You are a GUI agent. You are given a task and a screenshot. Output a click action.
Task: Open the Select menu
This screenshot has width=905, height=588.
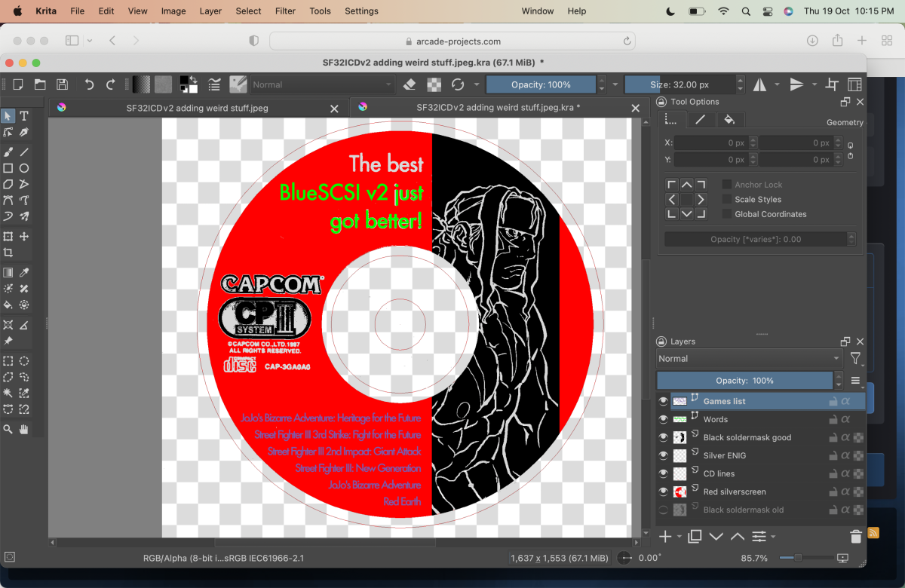(x=248, y=11)
